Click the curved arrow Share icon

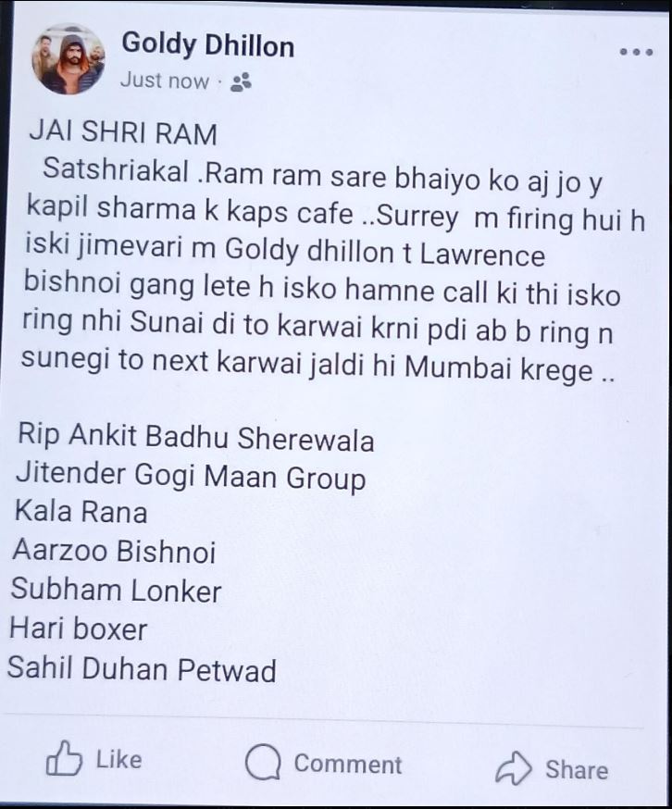coord(513,767)
